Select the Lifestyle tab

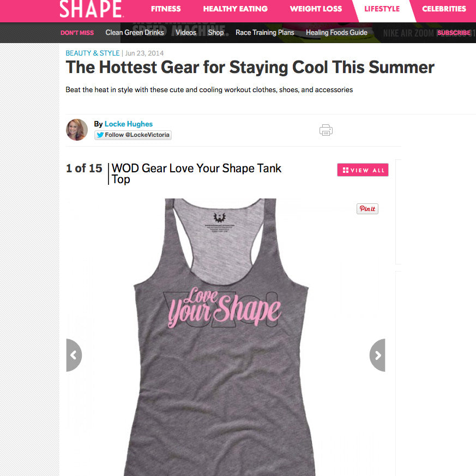click(x=382, y=9)
